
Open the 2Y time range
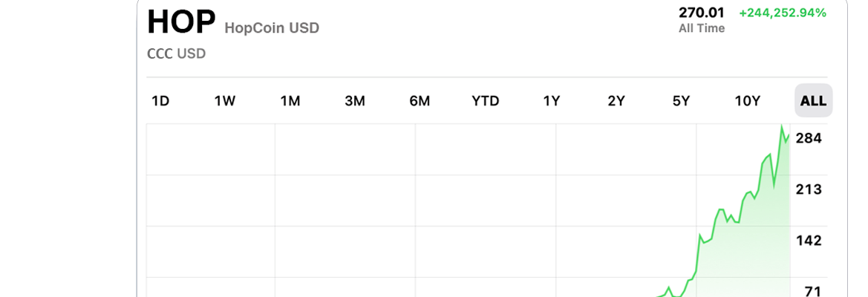click(616, 101)
